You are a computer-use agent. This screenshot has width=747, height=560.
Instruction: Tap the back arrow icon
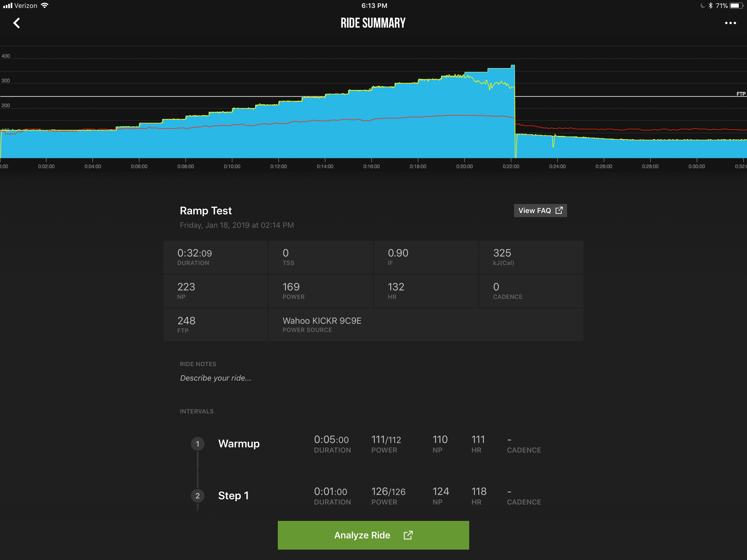tap(17, 23)
